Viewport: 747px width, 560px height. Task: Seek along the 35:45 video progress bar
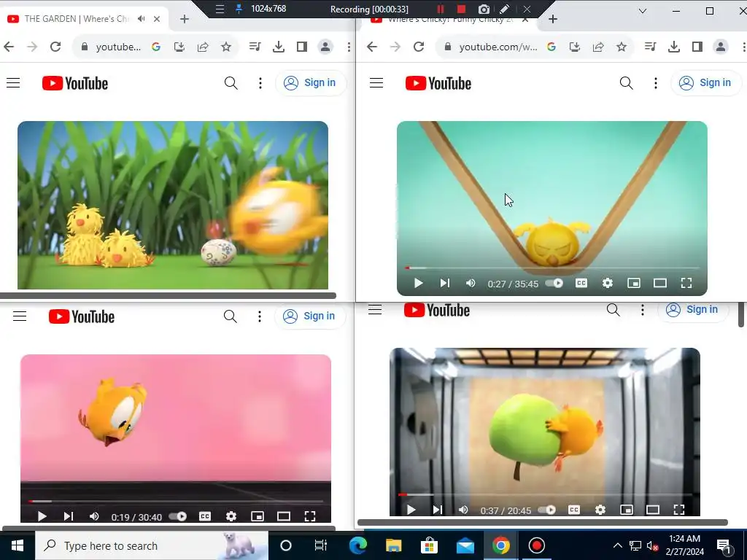click(x=552, y=268)
